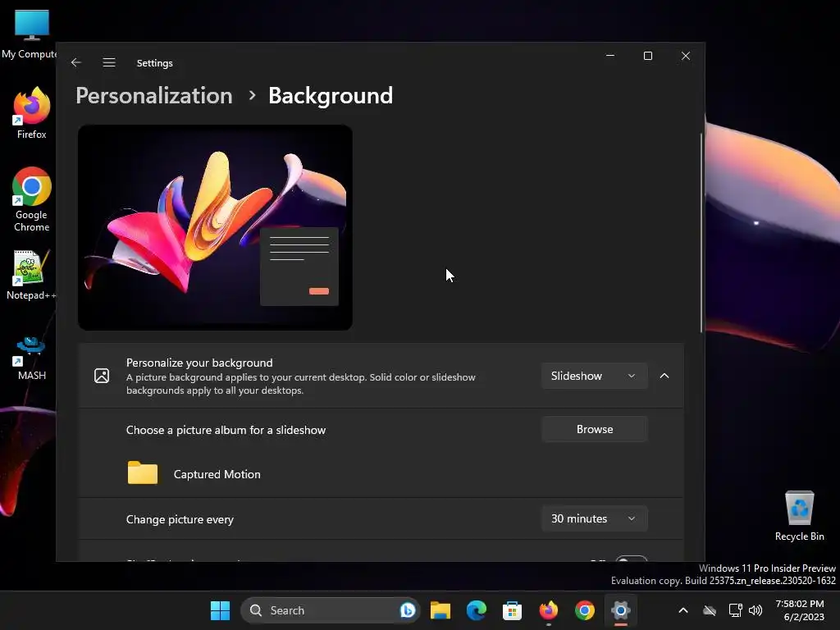Click the picture icon beside Personalize your background
This screenshot has width=840, height=630.
(x=102, y=376)
